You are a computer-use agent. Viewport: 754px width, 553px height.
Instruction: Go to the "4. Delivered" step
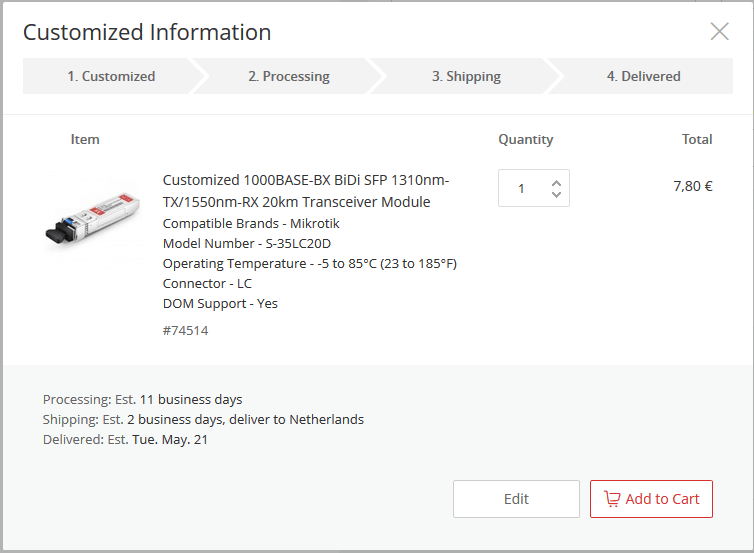pyautogui.click(x=643, y=76)
